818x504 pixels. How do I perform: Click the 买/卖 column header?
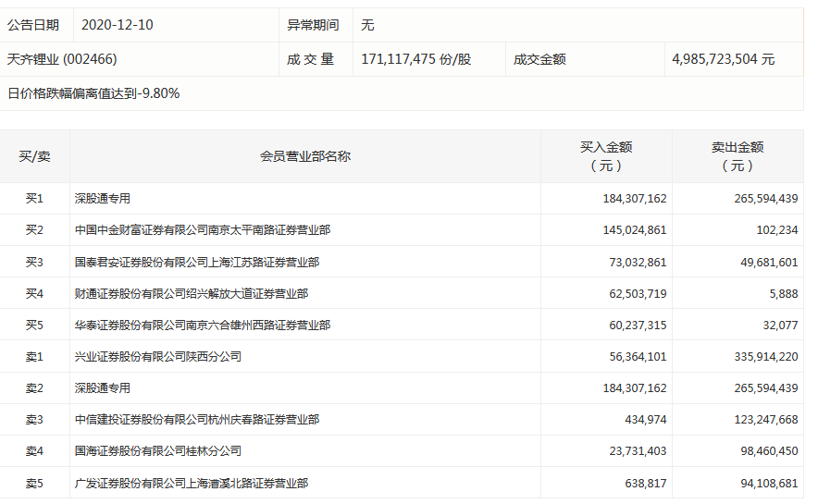[34, 156]
